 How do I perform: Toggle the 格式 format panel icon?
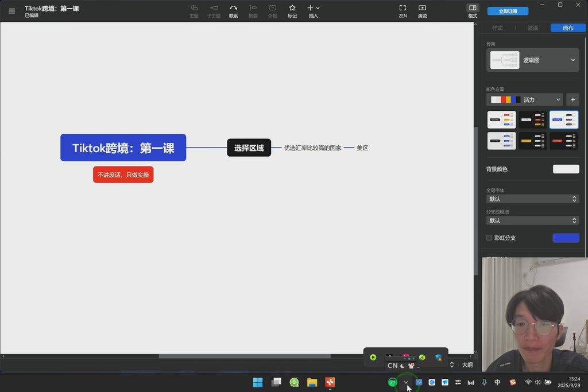pos(473,8)
